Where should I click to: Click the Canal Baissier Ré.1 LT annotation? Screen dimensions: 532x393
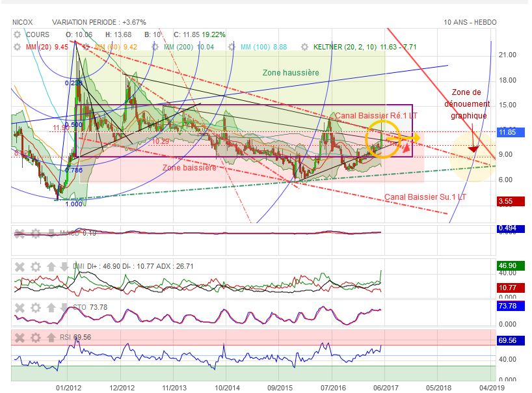(377, 116)
